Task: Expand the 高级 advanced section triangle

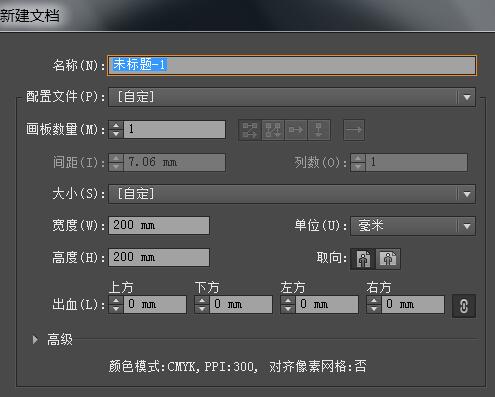Action: point(35,340)
